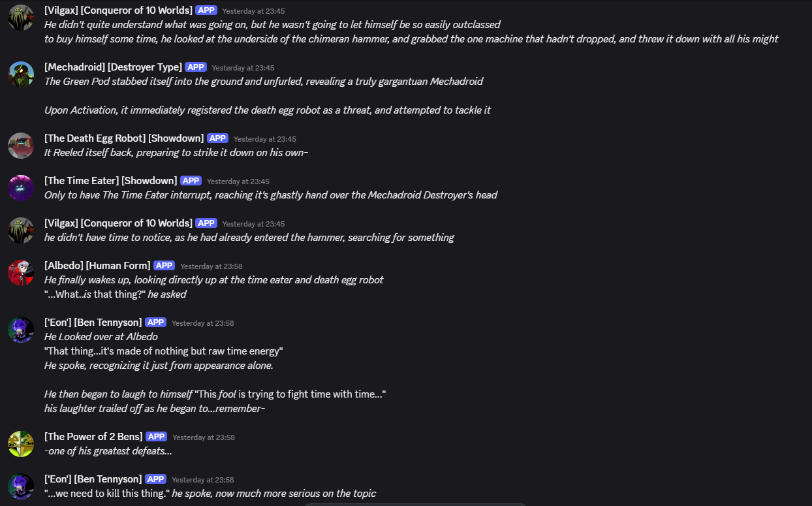Click the Mechadroid avatar image
Screen dimensions: 812x506
click(x=21, y=74)
